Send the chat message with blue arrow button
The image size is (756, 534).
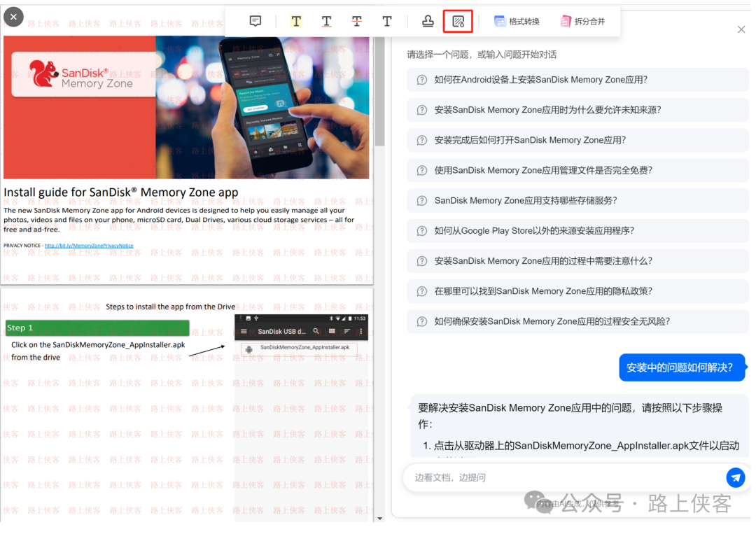coord(735,477)
